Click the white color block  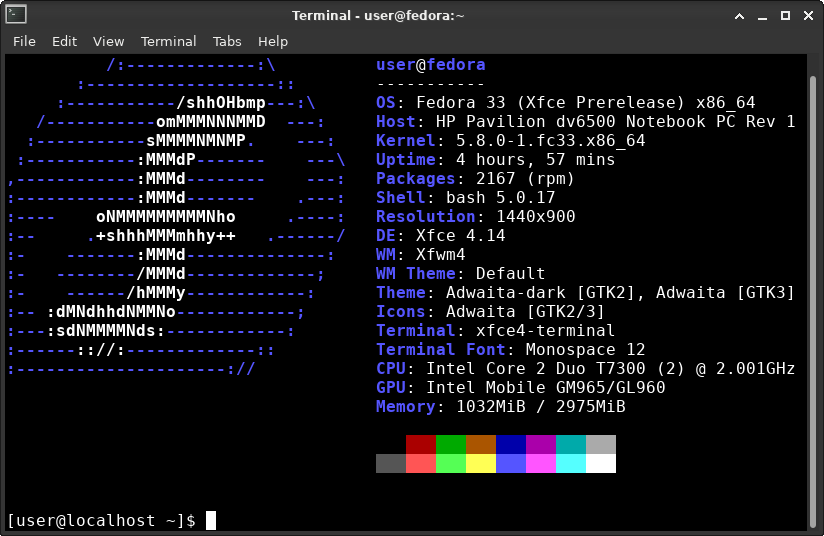601,463
